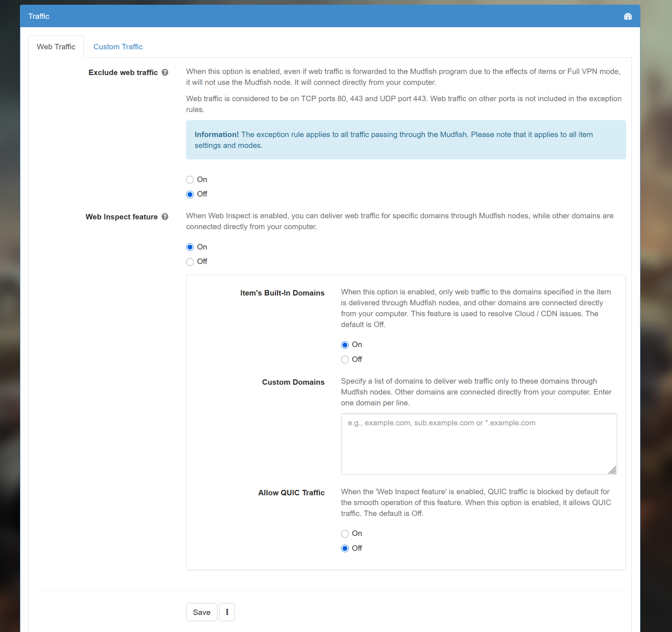Select On for Item's Built-In Domains
The height and width of the screenshot is (632, 672).
point(345,345)
